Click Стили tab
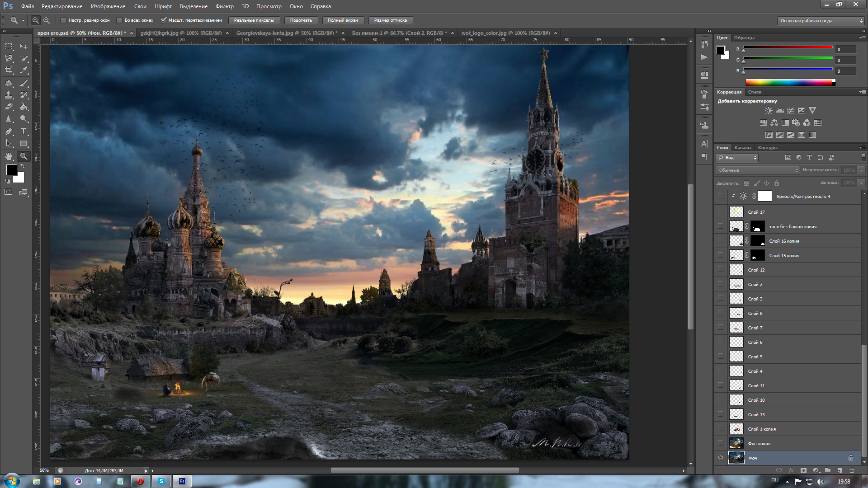Viewport: 868px width, 488px height. click(755, 92)
